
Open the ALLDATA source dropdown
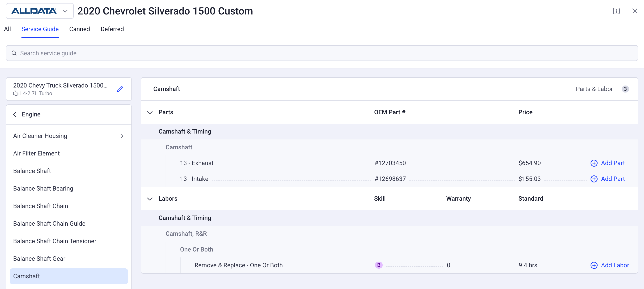click(x=39, y=11)
